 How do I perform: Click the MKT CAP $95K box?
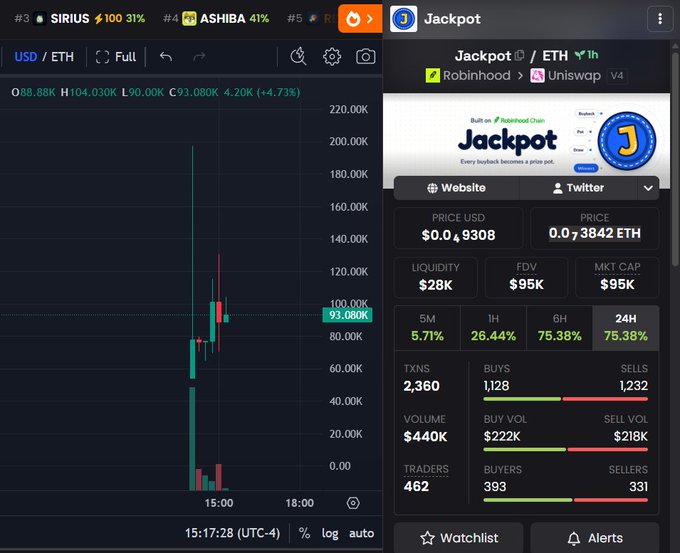point(617,278)
